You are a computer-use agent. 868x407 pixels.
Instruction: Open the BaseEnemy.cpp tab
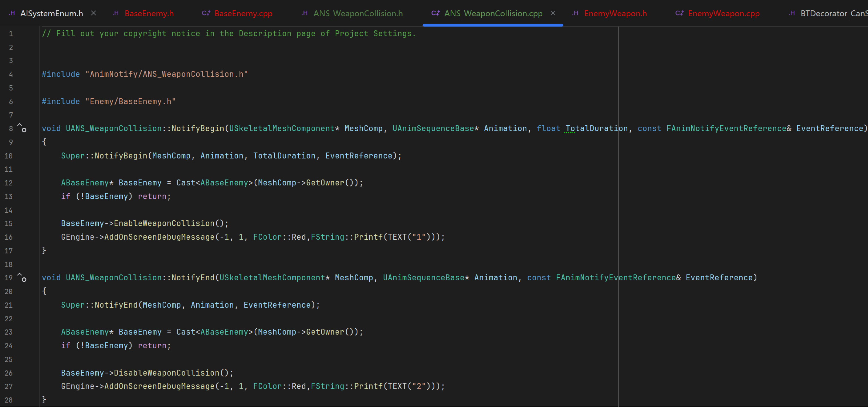(243, 13)
